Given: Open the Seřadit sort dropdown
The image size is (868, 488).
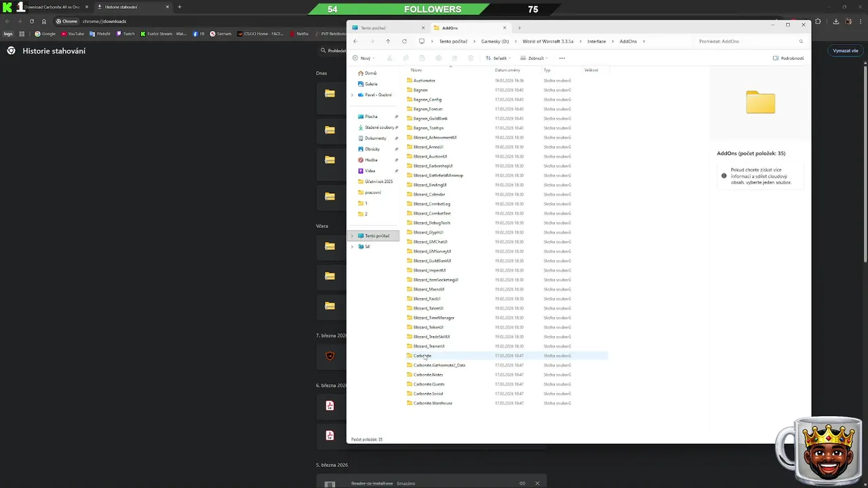Looking at the screenshot, I should coord(498,58).
